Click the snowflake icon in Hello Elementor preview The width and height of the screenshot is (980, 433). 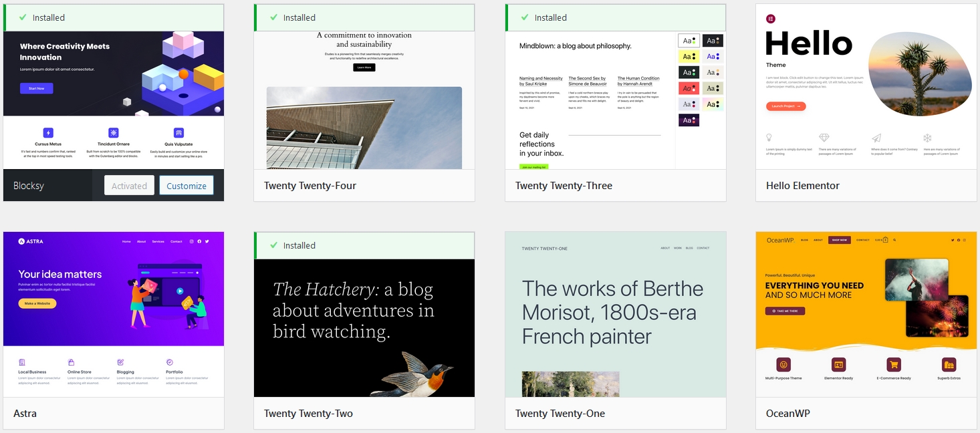coord(927,138)
